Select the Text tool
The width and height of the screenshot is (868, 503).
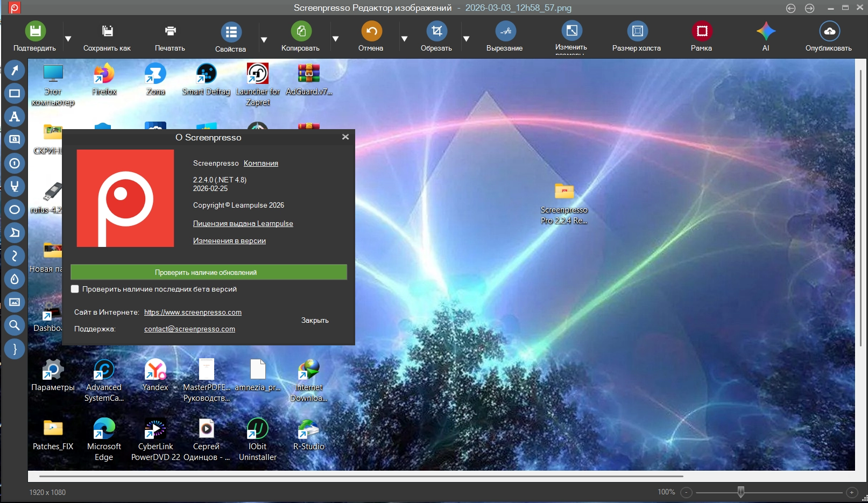[x=15, y=117]
